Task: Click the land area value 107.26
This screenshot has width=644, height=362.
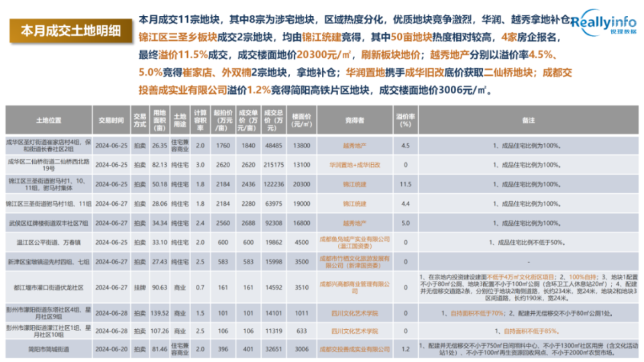Action: (160, 331)
